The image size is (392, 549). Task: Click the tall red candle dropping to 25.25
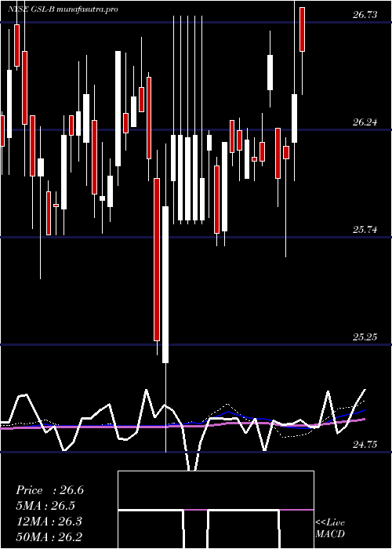157,260
